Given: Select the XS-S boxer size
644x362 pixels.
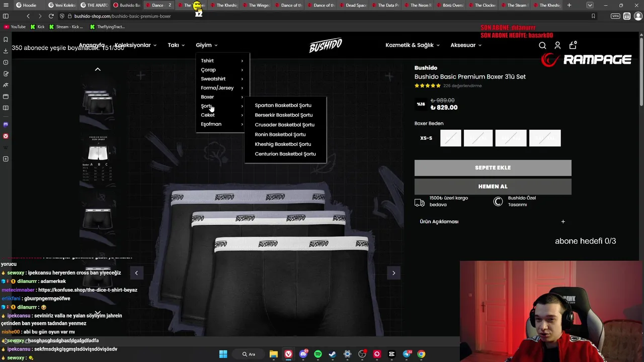Looking at the screenshot, I should pyautogui.click(x=426, y=138).
